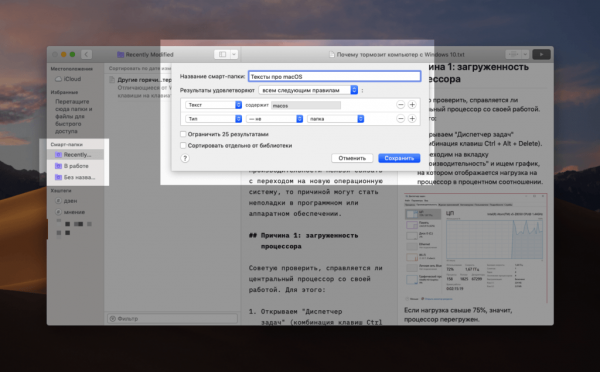Click the «Сохранить» button
The width and height of the screenshot is (600, 372).
click(399, 158)
